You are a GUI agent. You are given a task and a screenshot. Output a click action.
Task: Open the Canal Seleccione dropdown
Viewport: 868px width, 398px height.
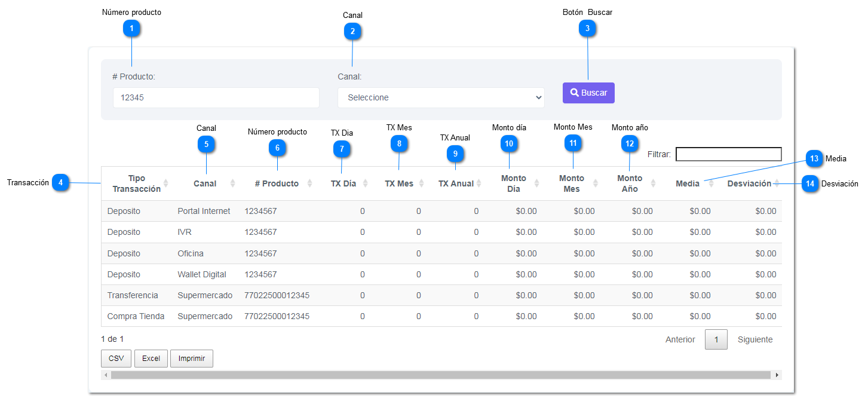point(441,97)
